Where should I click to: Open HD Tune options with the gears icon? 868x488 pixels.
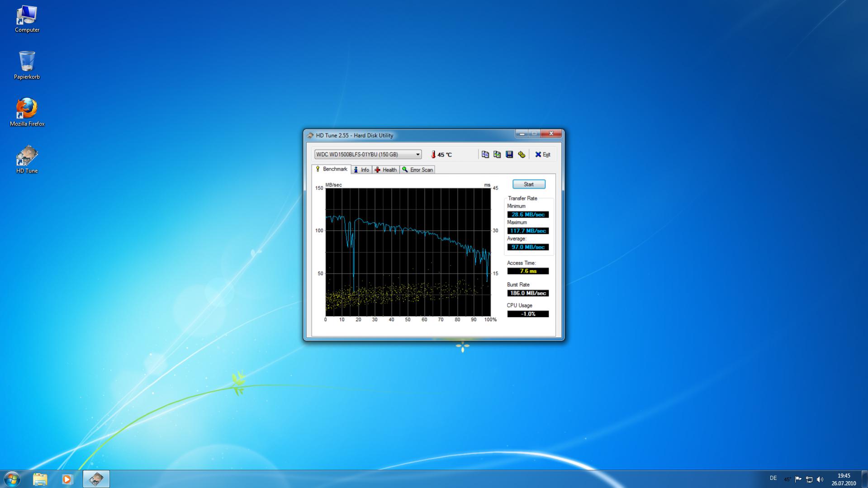point(522,155)
